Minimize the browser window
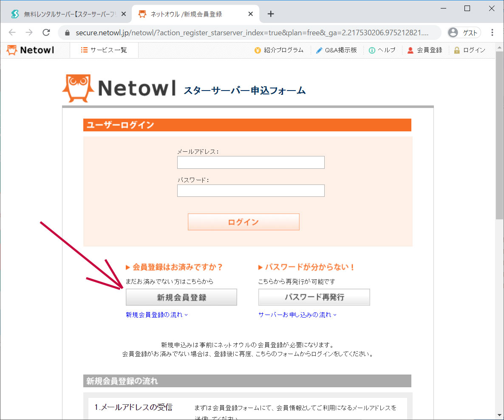 pyautogui.click(x=444, y=9)
